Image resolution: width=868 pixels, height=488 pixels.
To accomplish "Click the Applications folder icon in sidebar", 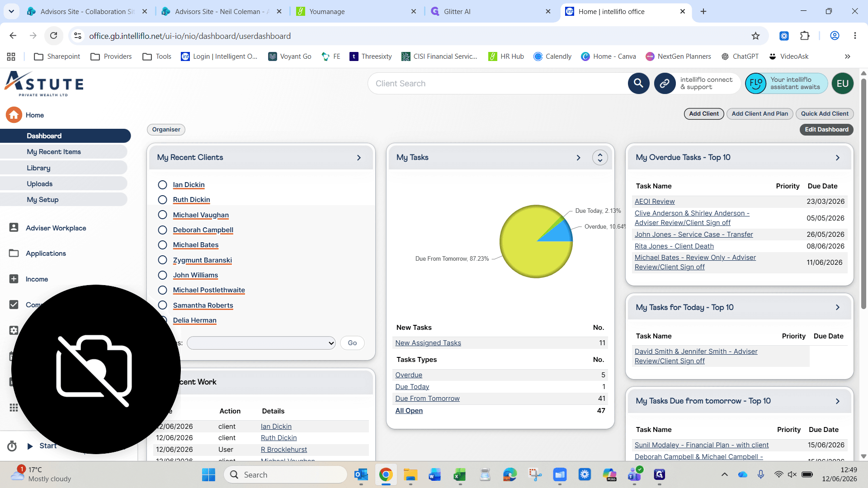I will (x=14, y=253).
